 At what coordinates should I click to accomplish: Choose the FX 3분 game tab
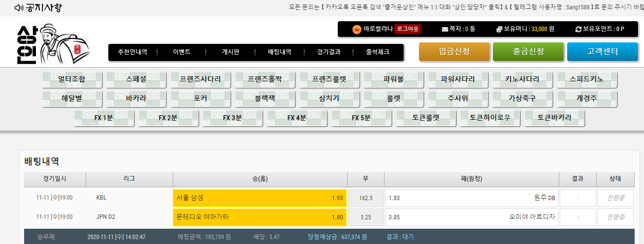tap(232, 118)
